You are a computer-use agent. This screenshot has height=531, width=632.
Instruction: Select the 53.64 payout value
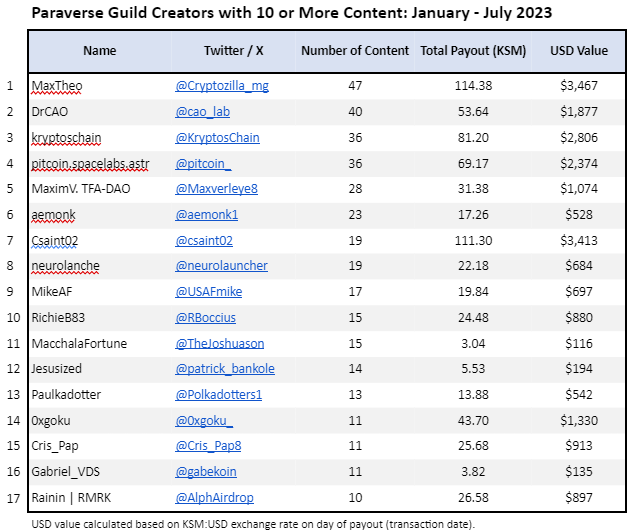click(x=473, y=112)
